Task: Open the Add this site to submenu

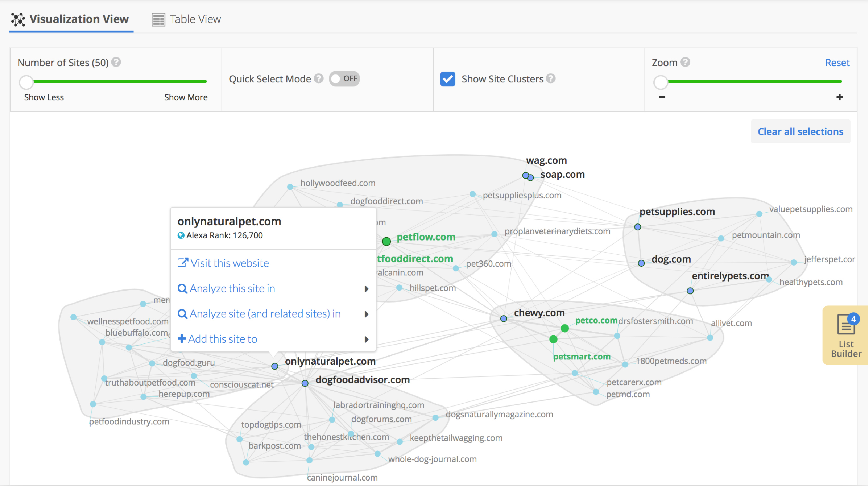Action: [x=273, y=339]
